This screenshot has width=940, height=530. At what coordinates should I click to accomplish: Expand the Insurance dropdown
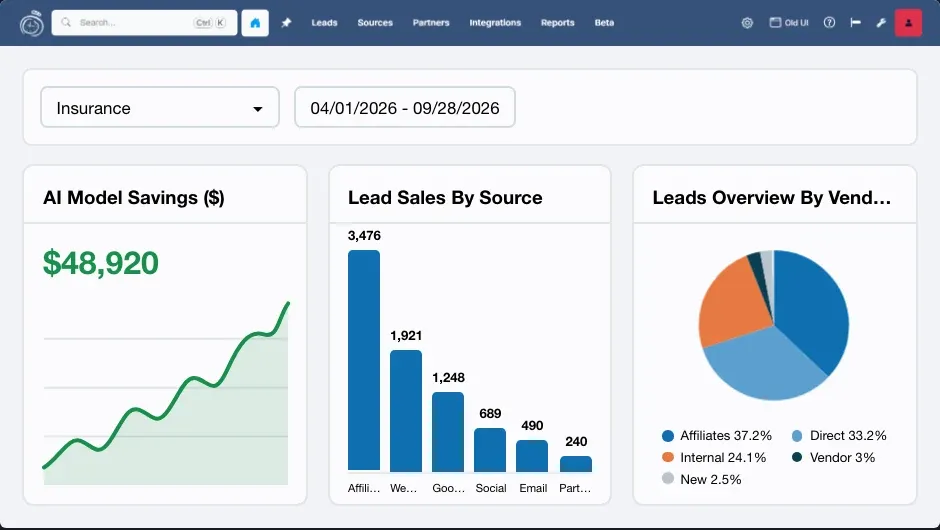coord(160,107)
